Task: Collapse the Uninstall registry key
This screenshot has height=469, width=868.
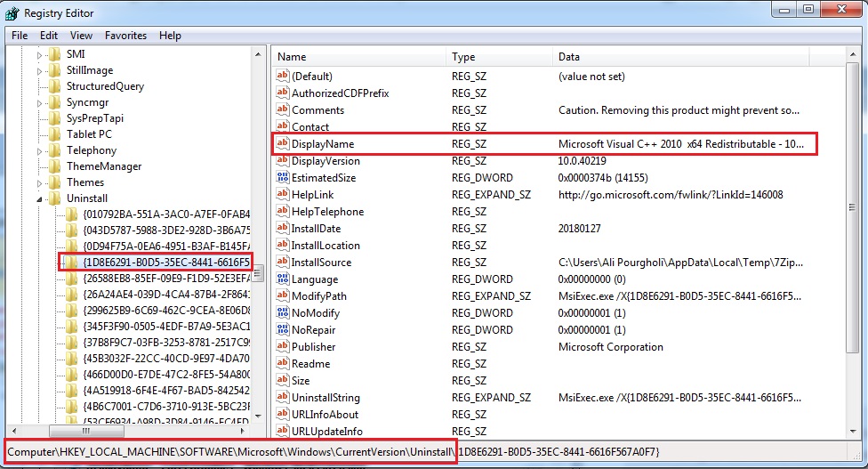Action: click(x=40, y=198)
